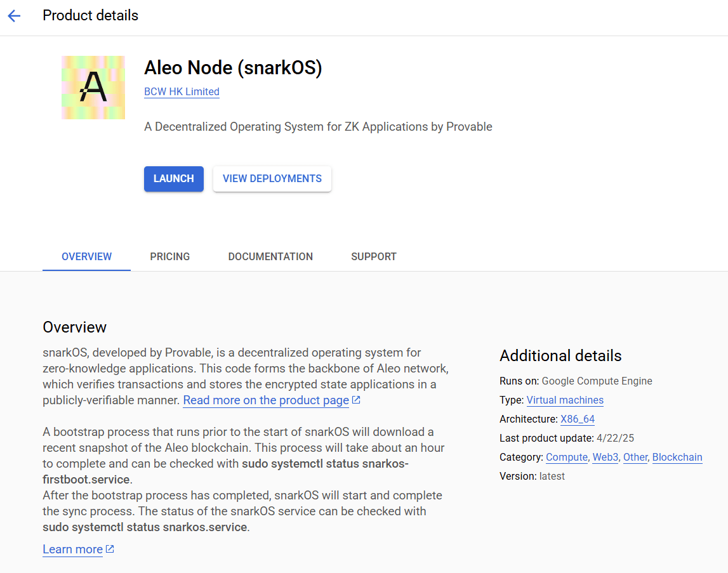Open the BCW HK Limited publisher link

(x=182, y=91)
